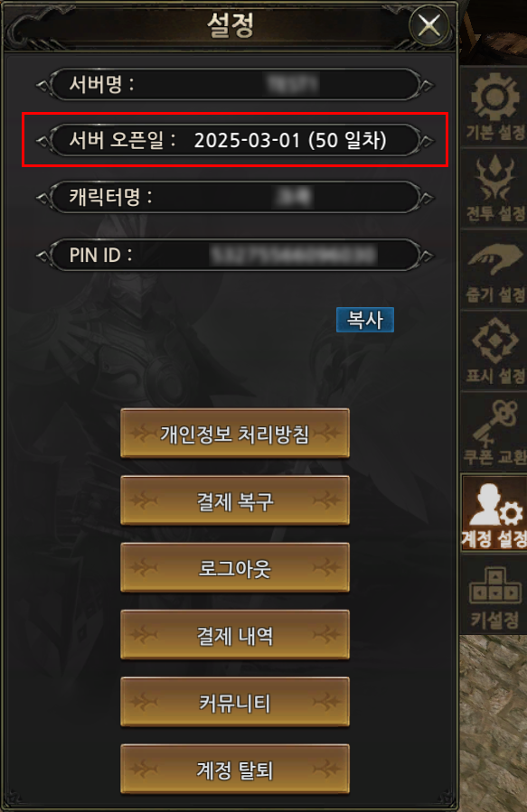Close the 설정 panel with X
The width and height of the screenshot is (527, 812).
[429, 24]
